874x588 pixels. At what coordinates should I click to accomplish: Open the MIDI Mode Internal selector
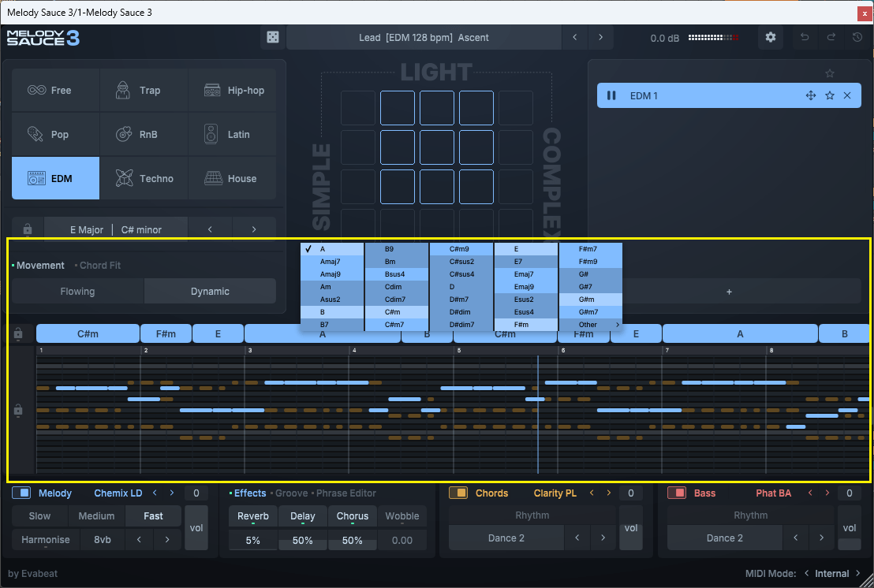click(x=832, y=573)
